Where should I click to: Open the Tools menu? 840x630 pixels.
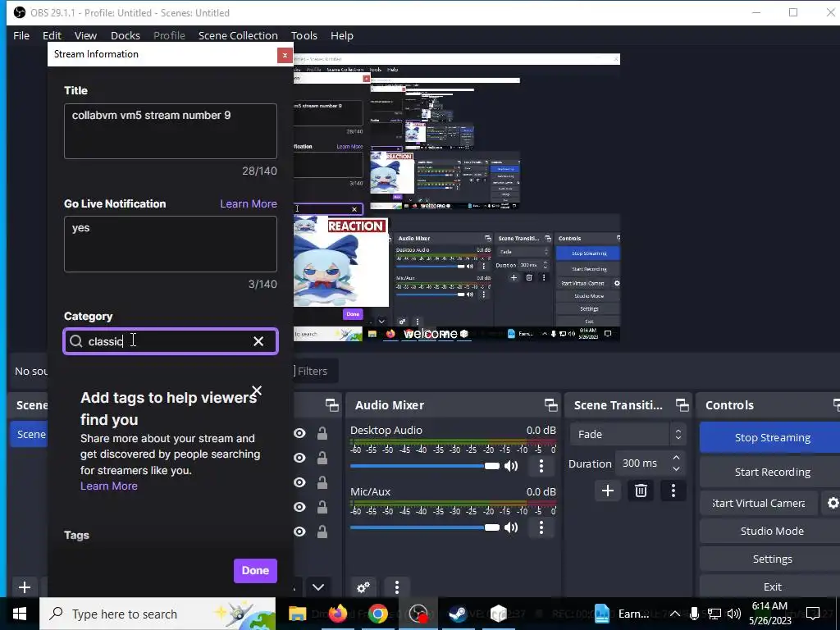304,36
